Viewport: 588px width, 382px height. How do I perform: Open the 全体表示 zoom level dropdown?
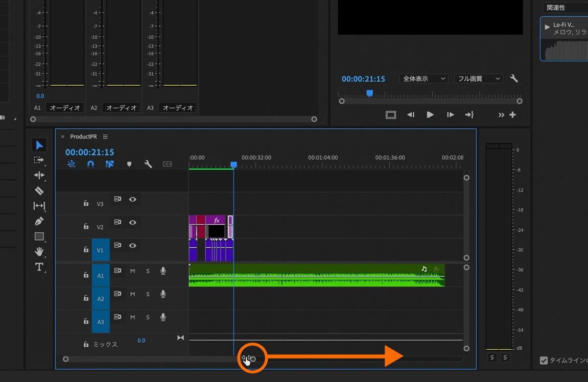point(424,79)
